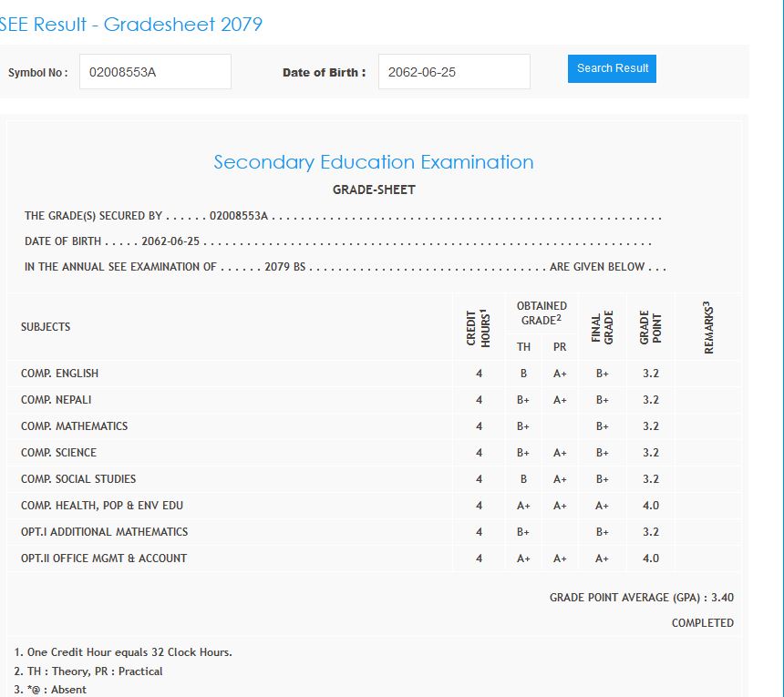Click the Grade Point Average 3.40 text
Image resolution: width=784 pixels, height=697 pixels.
click(641, 598)
